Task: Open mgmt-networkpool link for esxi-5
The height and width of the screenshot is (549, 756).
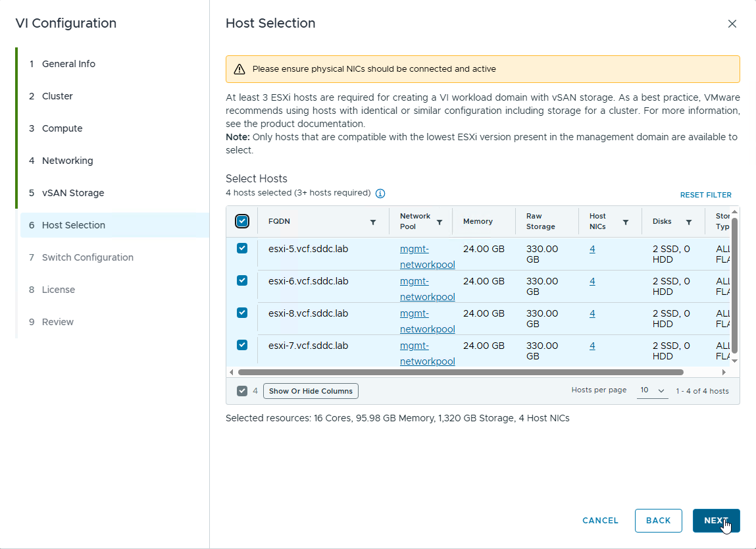Action: click(427, 257)
